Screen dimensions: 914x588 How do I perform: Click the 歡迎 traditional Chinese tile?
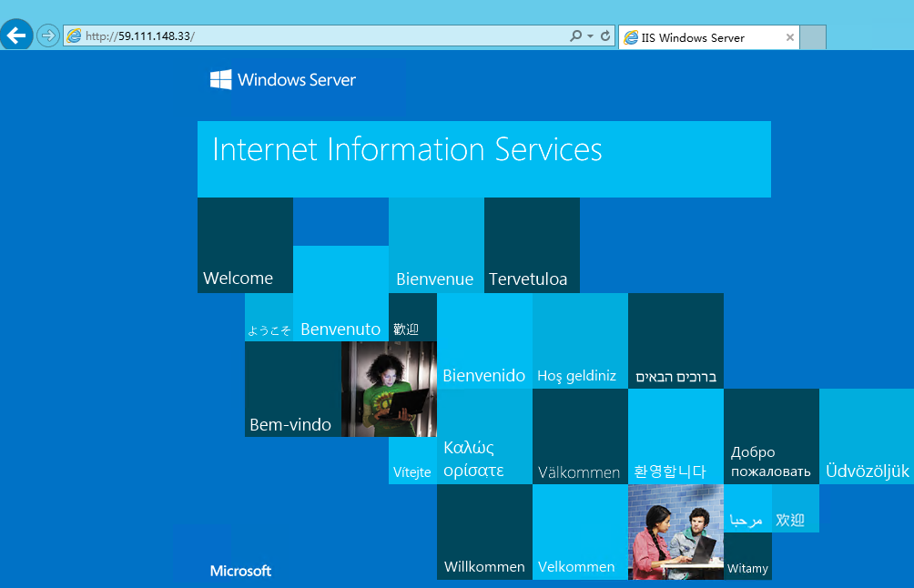tap(412, 317)
